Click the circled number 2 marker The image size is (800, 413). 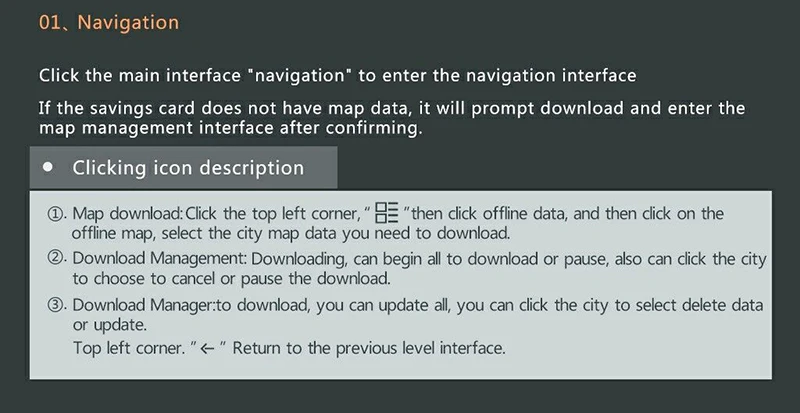[x=55, y=258]
